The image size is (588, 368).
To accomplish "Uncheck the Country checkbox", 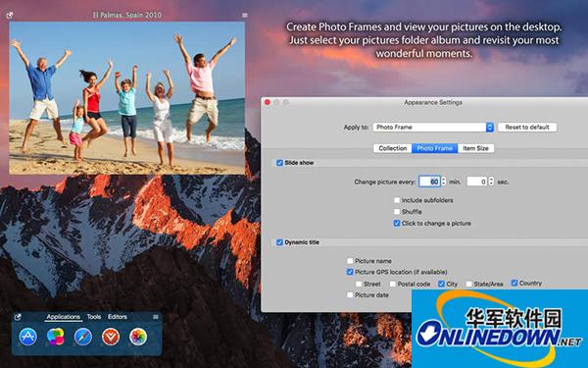I will [x=514, y=283].
